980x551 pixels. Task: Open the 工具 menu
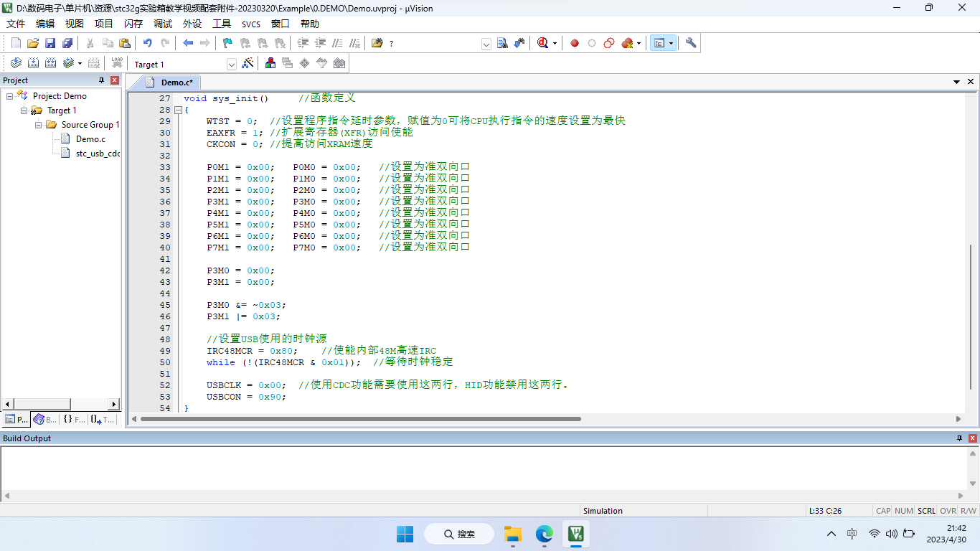point(222,24)
